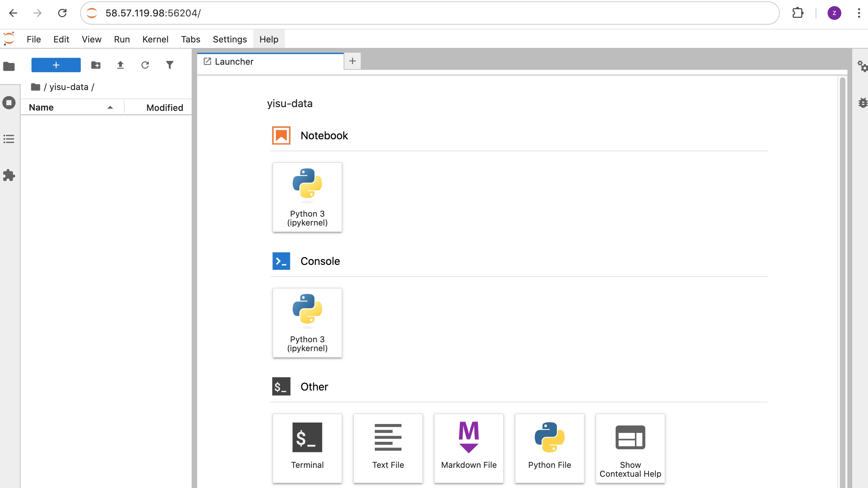Image resolution: width=868 pixels, height=488 pixels.
Task: Launch a Python 3 Notebook
Action: (x=307, y=197)
